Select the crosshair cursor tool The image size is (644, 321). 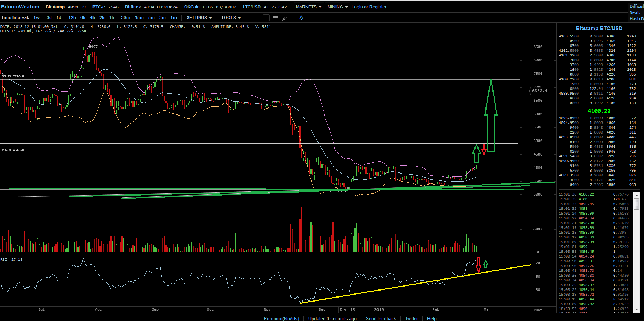[257, 18]
